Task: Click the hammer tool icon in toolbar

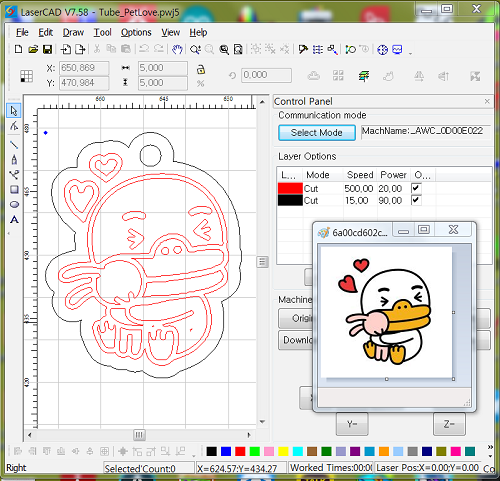Action: click(303, 49)
